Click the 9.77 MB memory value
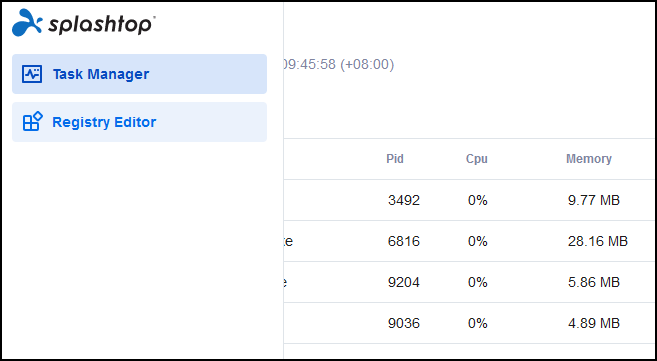The height and width of the screenshot is (361, 657). click(x=594, y=200)
